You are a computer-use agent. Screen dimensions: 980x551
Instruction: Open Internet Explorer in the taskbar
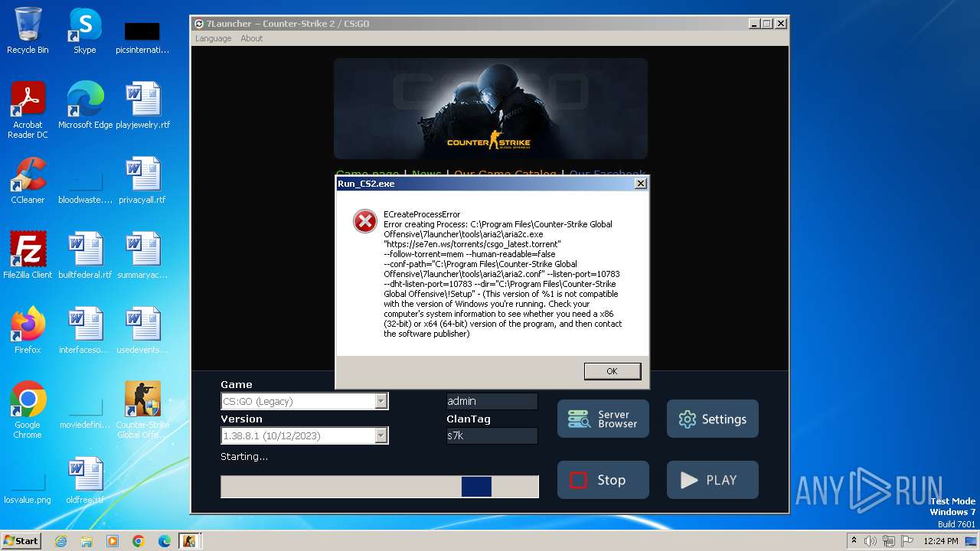(x=60, y=541)
